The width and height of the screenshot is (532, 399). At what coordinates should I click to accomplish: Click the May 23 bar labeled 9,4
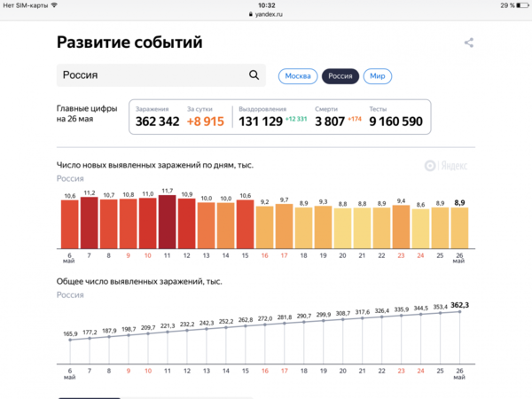[x=401, y=227]
